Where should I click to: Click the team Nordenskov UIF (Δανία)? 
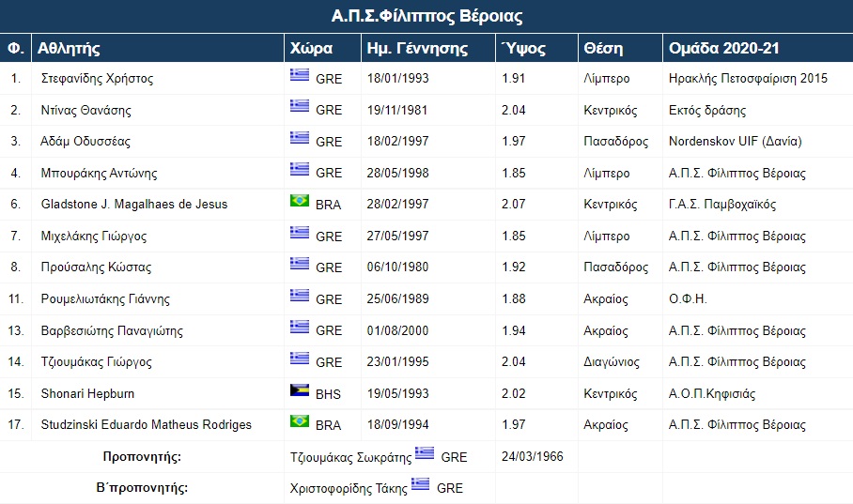tap(735, 142)
